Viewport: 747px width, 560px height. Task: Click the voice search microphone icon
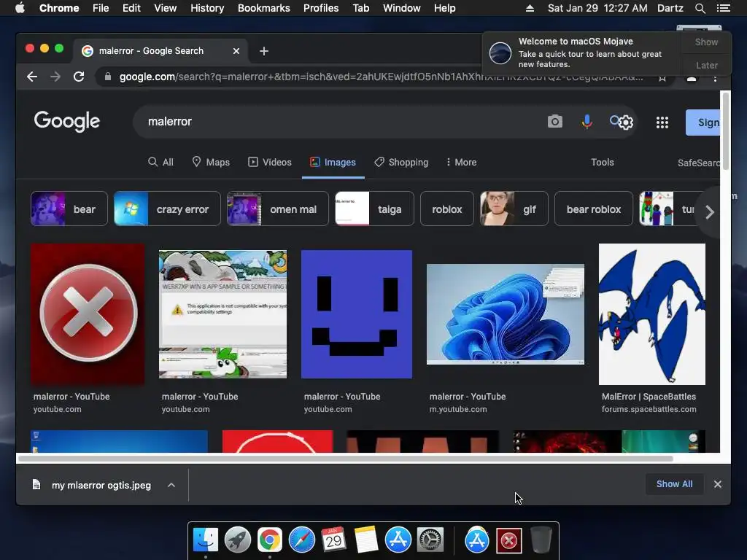tap(587, 122)
